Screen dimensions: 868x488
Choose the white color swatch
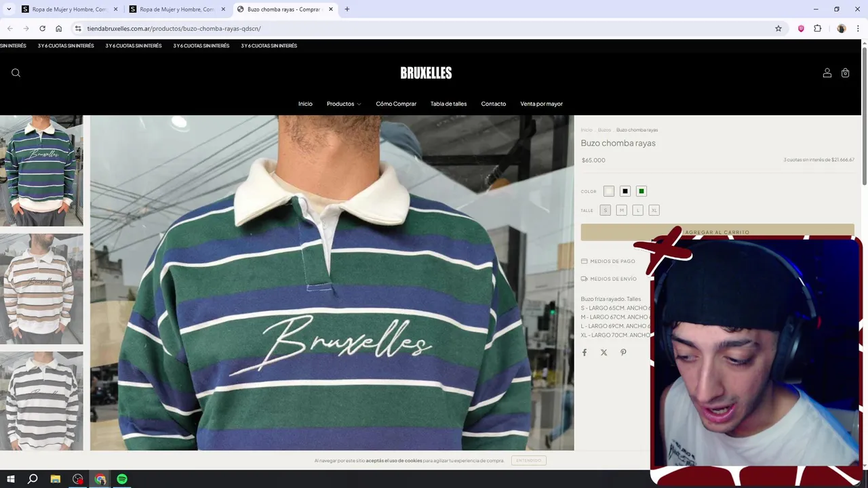tap(609, 191)
